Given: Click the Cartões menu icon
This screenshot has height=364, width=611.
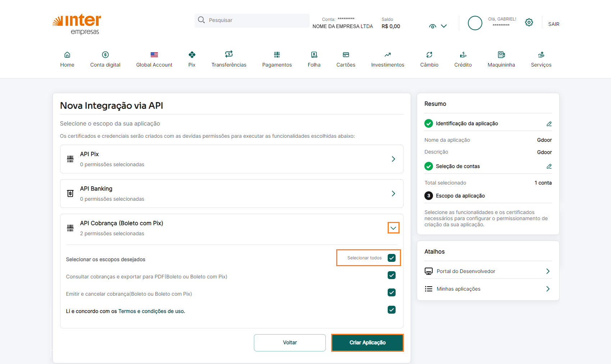Looking at the screenshot, I should point(346,55).
